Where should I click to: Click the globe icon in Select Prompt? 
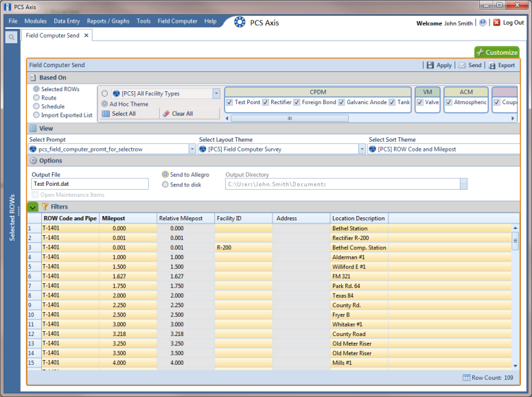[x=33, y=149]
